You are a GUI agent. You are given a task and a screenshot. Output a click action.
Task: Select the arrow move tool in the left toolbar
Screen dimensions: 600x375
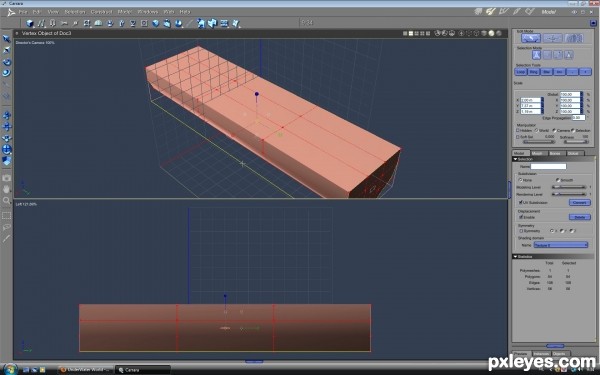tap(7, 39)
